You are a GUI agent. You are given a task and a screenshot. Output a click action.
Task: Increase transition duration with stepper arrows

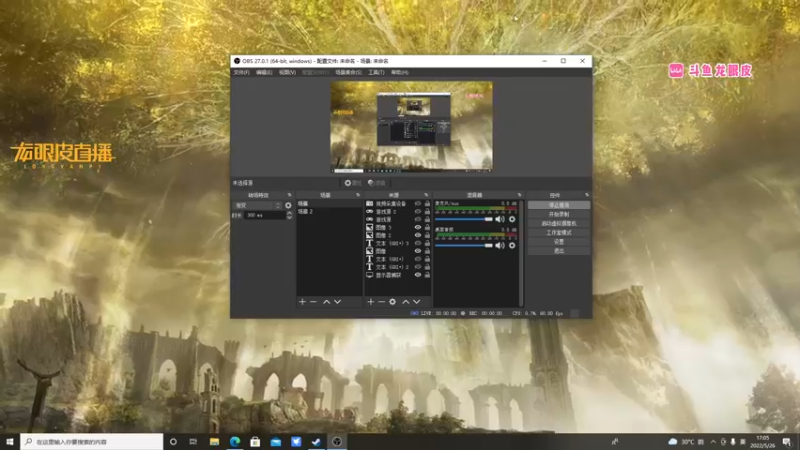click(289, 213)
